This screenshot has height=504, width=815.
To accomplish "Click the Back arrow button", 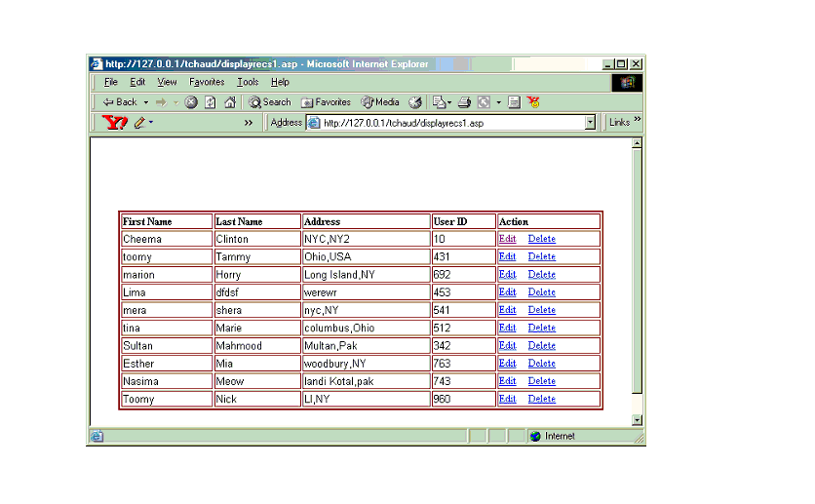I will tap(120, 102).
